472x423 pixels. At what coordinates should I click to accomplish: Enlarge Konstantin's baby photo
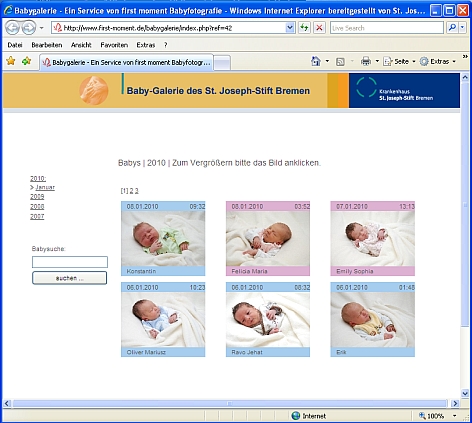(x=163, y=238)
